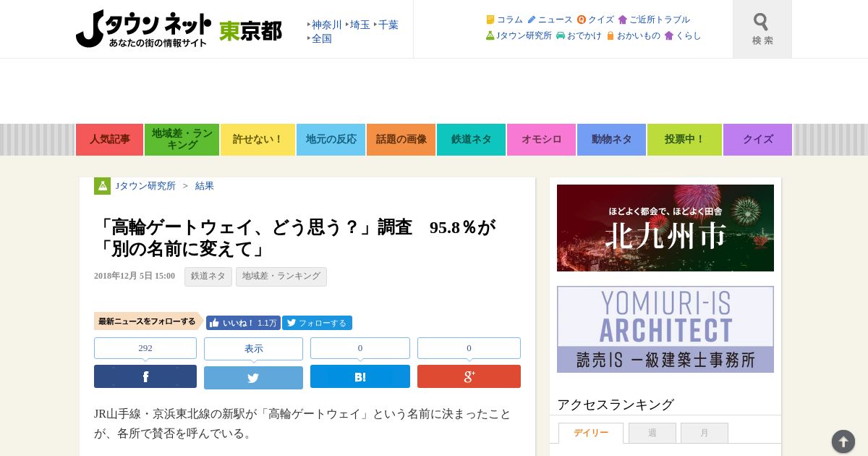Image resolution: width=868 pixels, height=456 pixels.
Task: Open the 北九州市 fireworks banner ad
Action: click(x=665, y=228)
